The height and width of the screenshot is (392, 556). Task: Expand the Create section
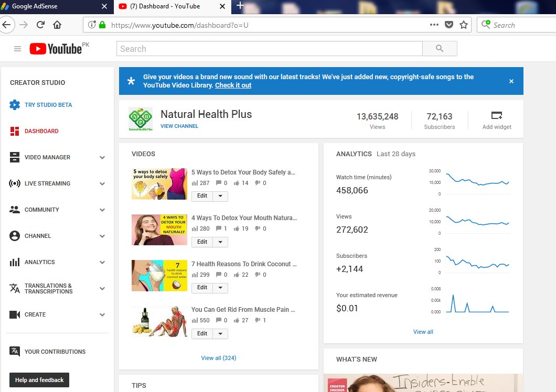[x=102, y=315]
